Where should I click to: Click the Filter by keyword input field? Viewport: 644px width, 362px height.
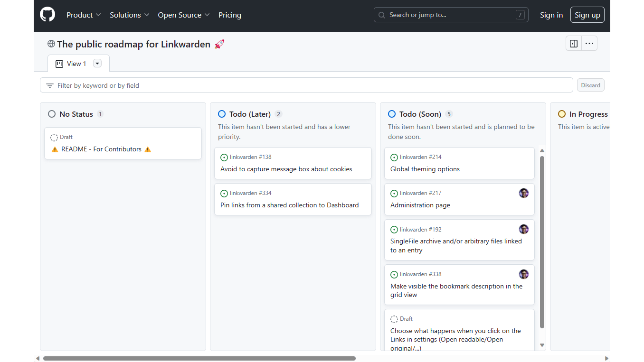(309, 85)
